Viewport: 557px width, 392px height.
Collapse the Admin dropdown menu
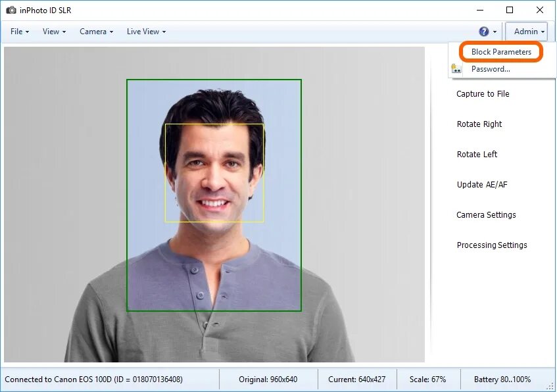click(x=527, y=32)
